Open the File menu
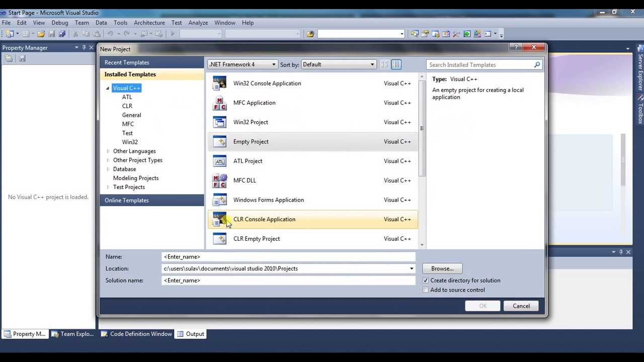 click(6, 23)
